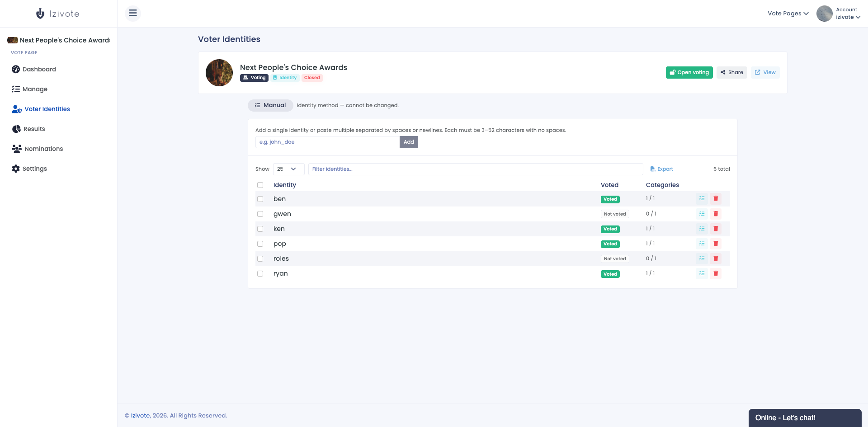Click the Filter identities search field
The image size is (868, 427).
coord(476,169)
